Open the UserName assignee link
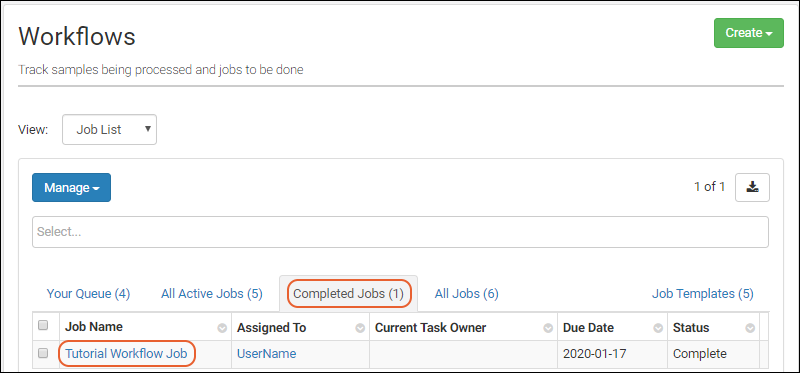Viewport: 800px width, 373px height. [266, 354]
